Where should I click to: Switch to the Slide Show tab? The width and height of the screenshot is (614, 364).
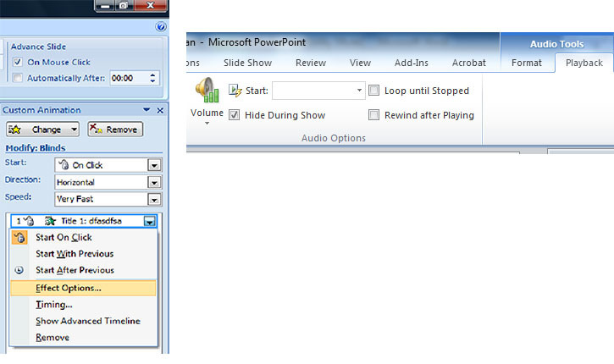pyautogui.click(x=247, y=63)
